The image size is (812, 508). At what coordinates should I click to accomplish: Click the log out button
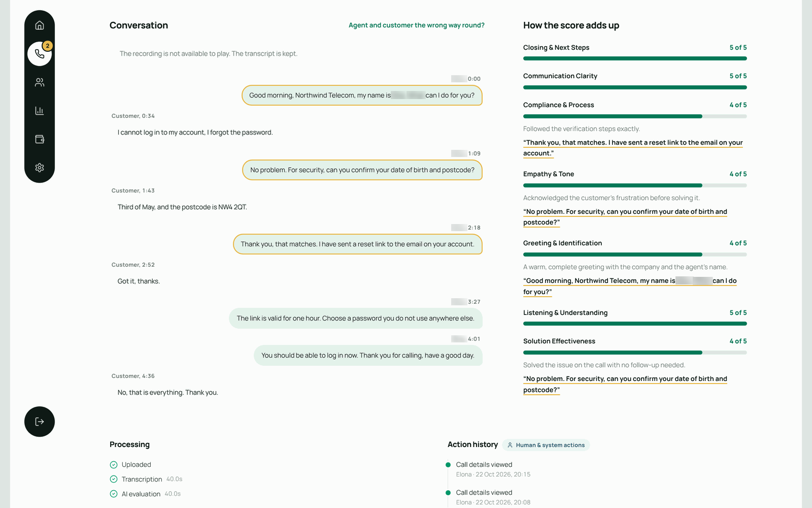(40, 422)
